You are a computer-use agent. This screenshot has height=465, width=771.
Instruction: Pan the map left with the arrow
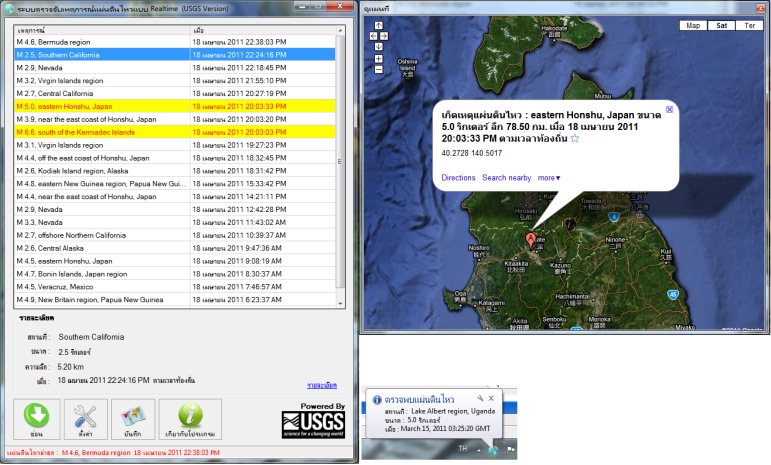[x=373, y=36]
